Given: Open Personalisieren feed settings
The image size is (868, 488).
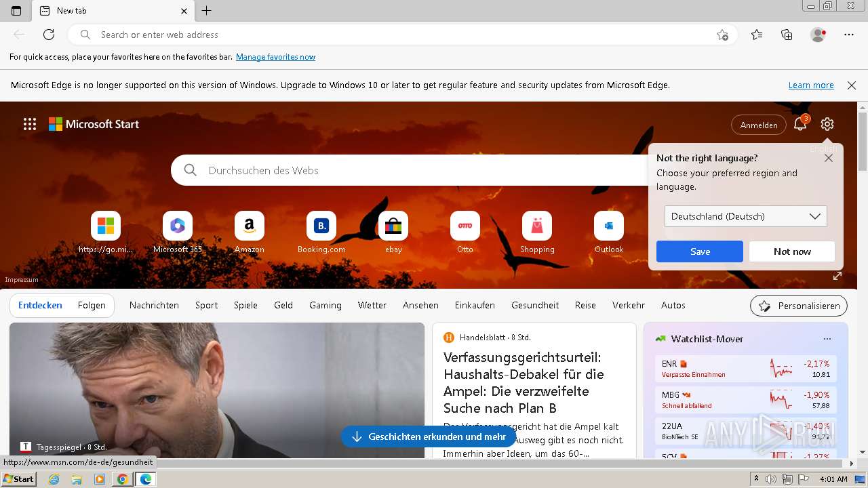Looking at the screenshot, I should pos(799,306).
